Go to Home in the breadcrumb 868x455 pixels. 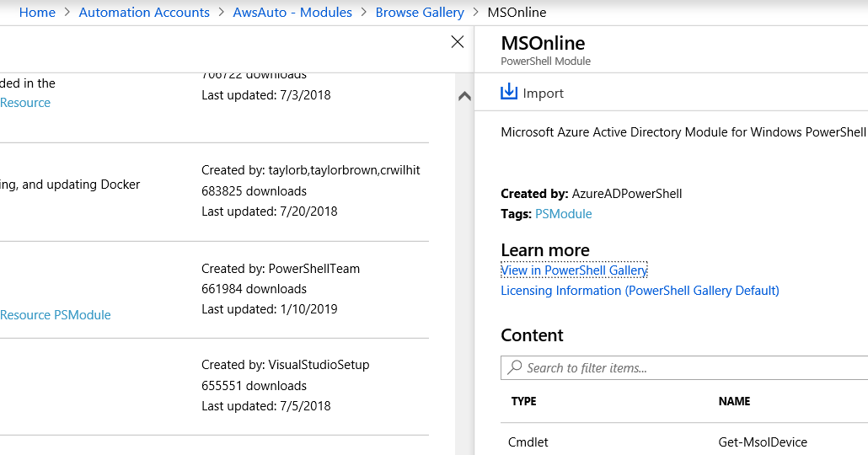coord(37,13)
